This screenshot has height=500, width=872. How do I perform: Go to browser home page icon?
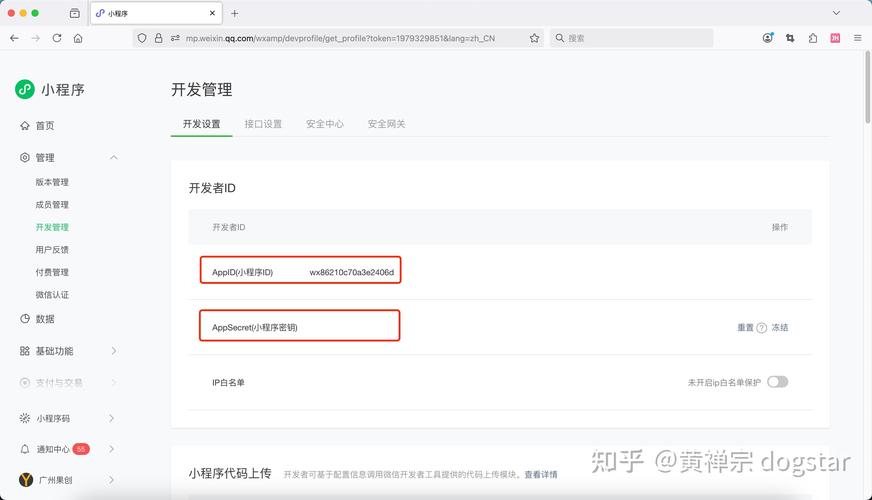(78, 38)
